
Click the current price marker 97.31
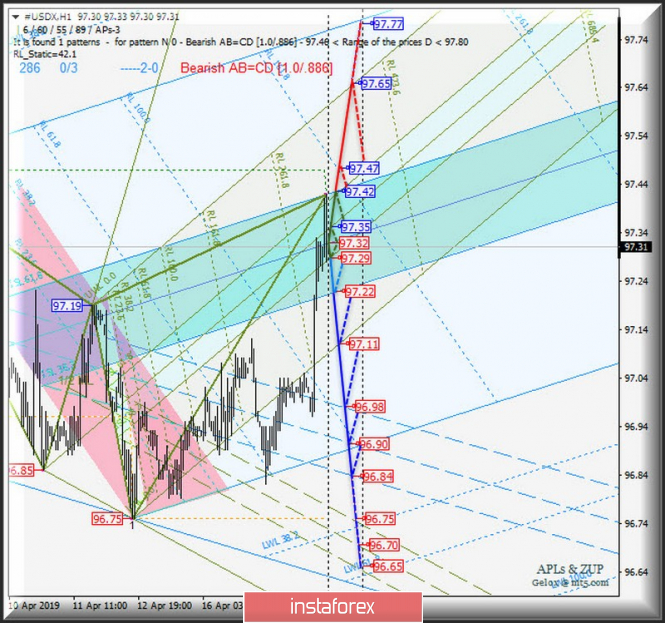pyautogui.click(x=635, y=247)
